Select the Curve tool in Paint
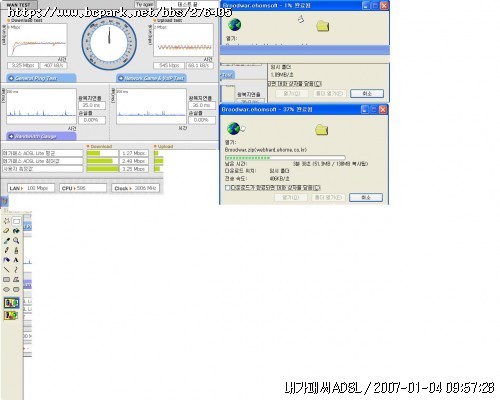500x400 pixels. click(x=16, y=270)
